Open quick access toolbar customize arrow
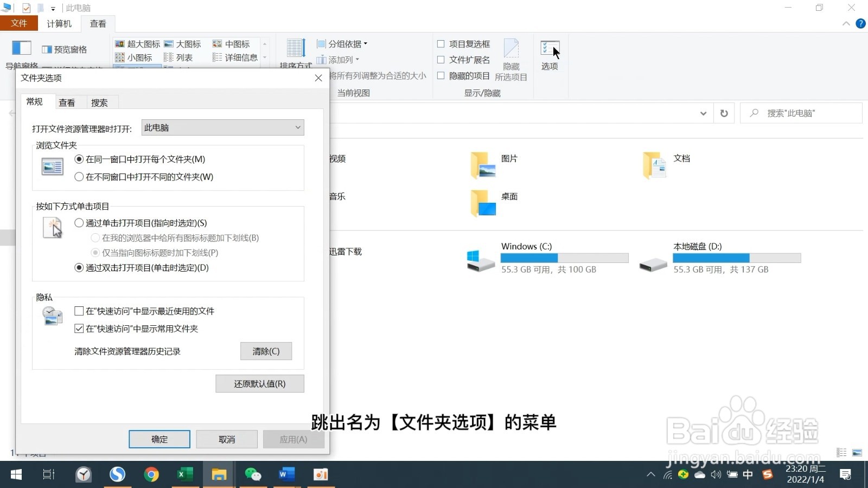Screen dimensions: 868x488 pos(53,8)
